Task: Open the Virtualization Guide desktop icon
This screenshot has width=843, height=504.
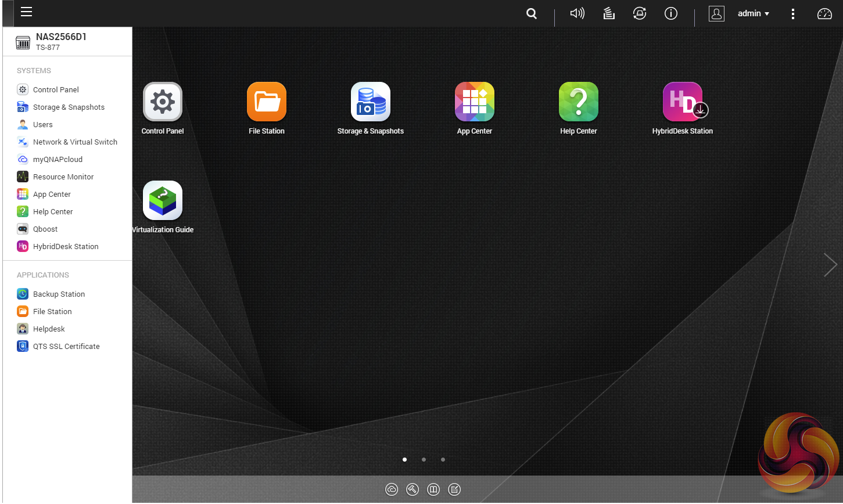Action: pyautogui.click(x=163, y=200)
